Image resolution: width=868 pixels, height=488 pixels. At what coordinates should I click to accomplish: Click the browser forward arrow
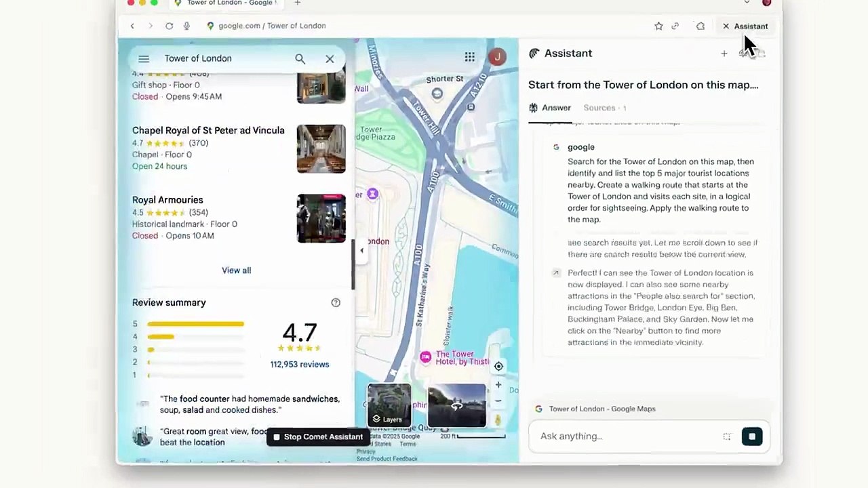[x=151, y=26]
